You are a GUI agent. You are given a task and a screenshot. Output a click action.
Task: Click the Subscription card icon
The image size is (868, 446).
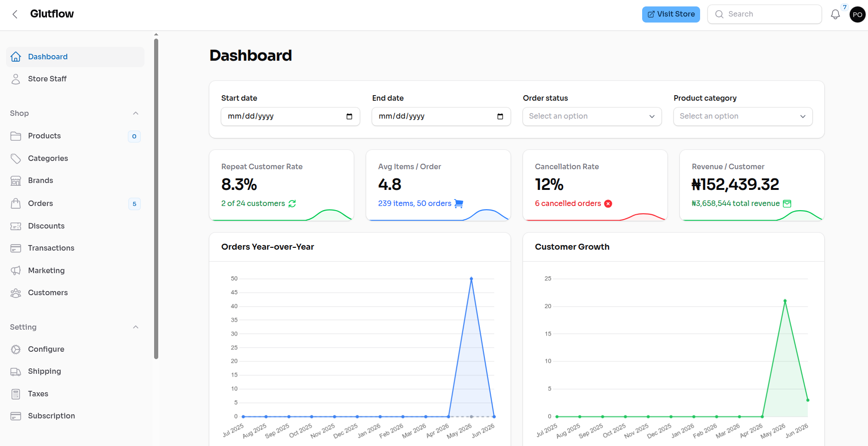tap(16, 416)
